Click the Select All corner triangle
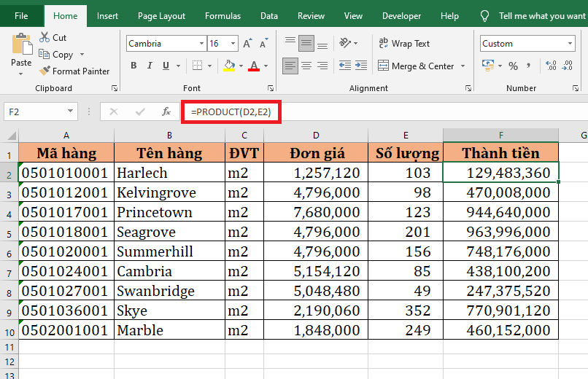Screen dimensions: 588x379 10,135
